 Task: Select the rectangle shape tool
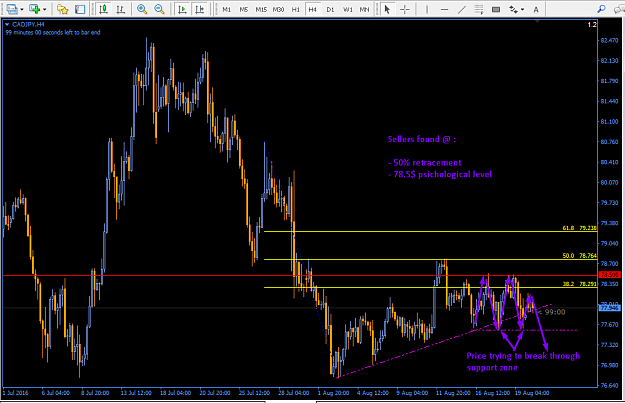click(x=496, y=9)
